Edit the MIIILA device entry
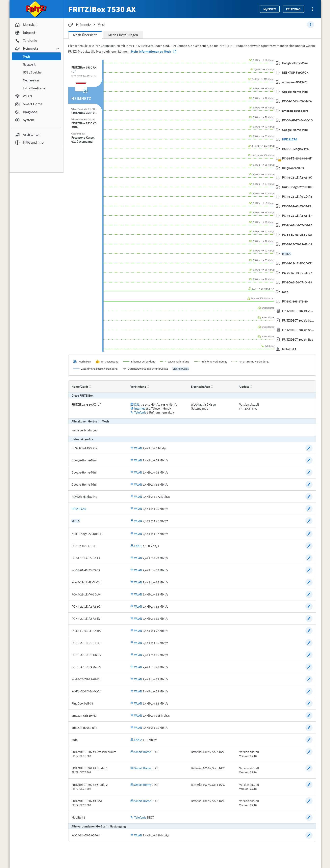Image resolution: width=330 pixels, height=868 pixels. pos(309,521)
